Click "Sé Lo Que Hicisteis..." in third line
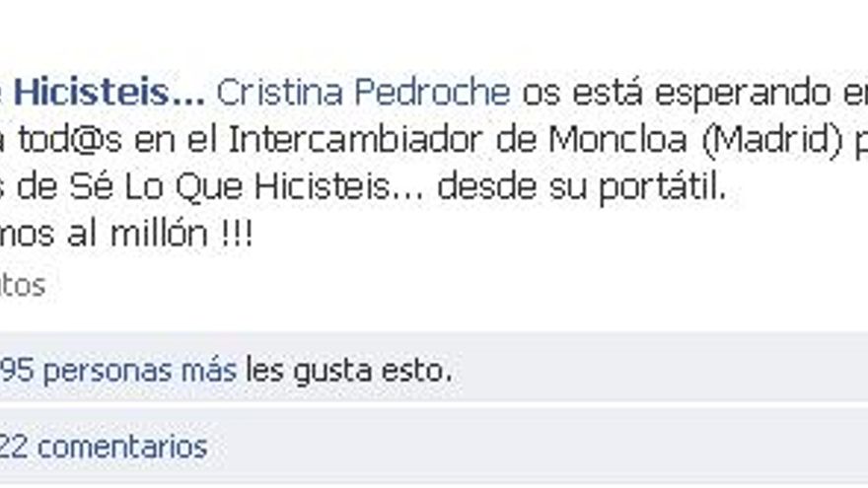Image resolution: width=868 pixels, height=488 pixels. [247, 187]
